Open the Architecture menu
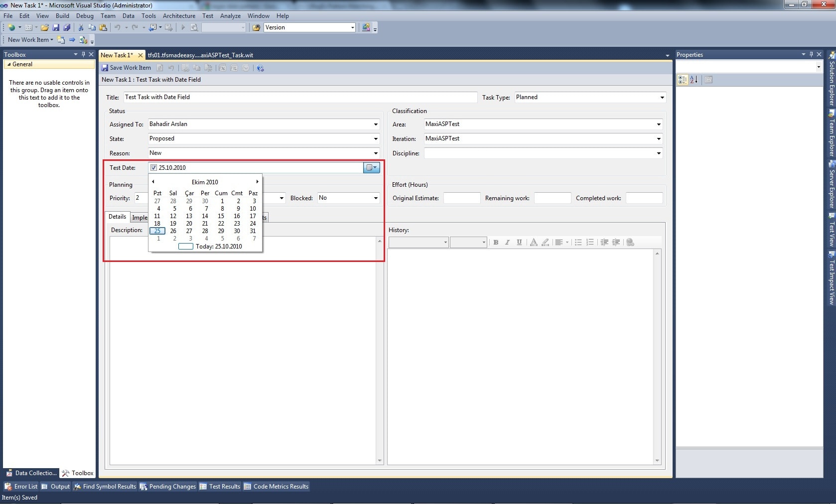Image resolution: width=836 pixels, height=504 pixels. pos(179,16)
